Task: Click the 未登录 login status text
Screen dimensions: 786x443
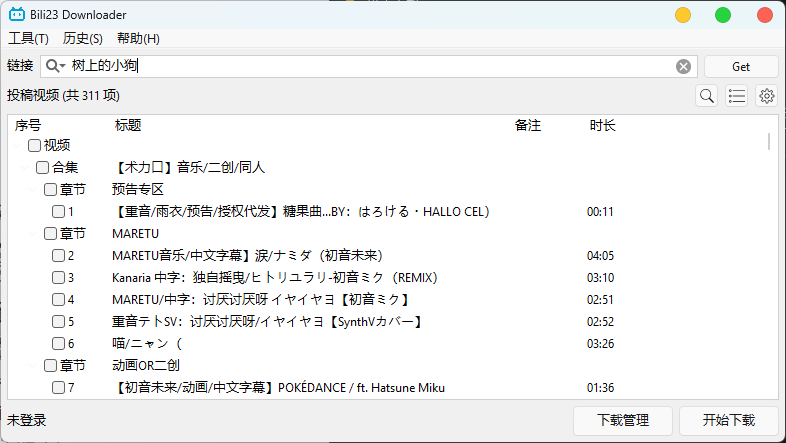Action: 27,420
